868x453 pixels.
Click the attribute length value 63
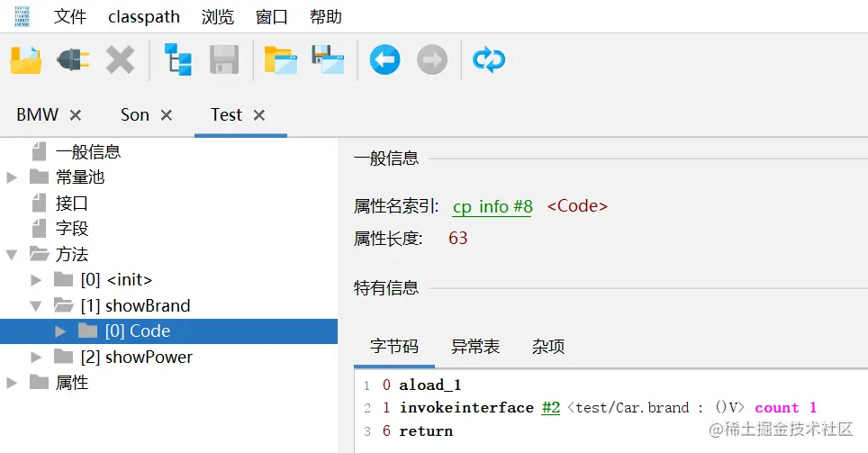click(x=457, y=238)
